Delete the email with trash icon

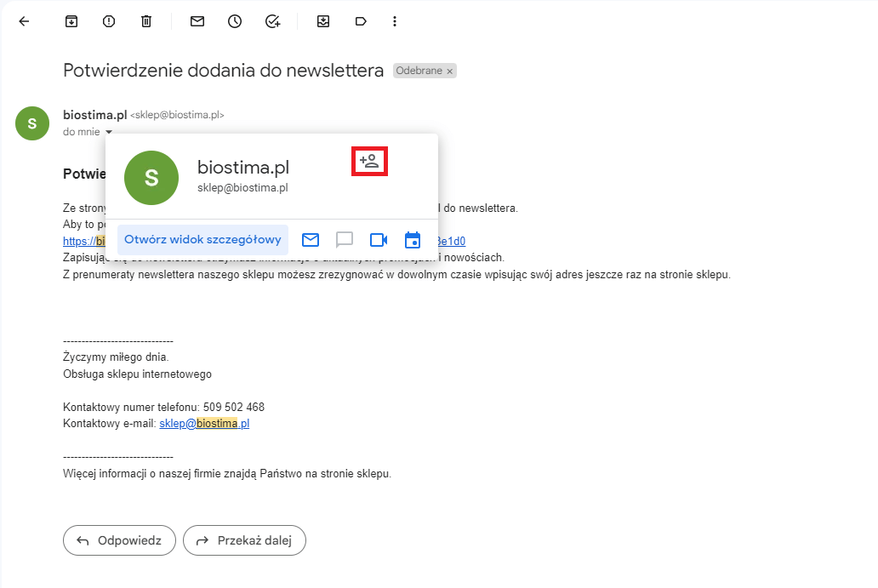click(x=146, y=21)
